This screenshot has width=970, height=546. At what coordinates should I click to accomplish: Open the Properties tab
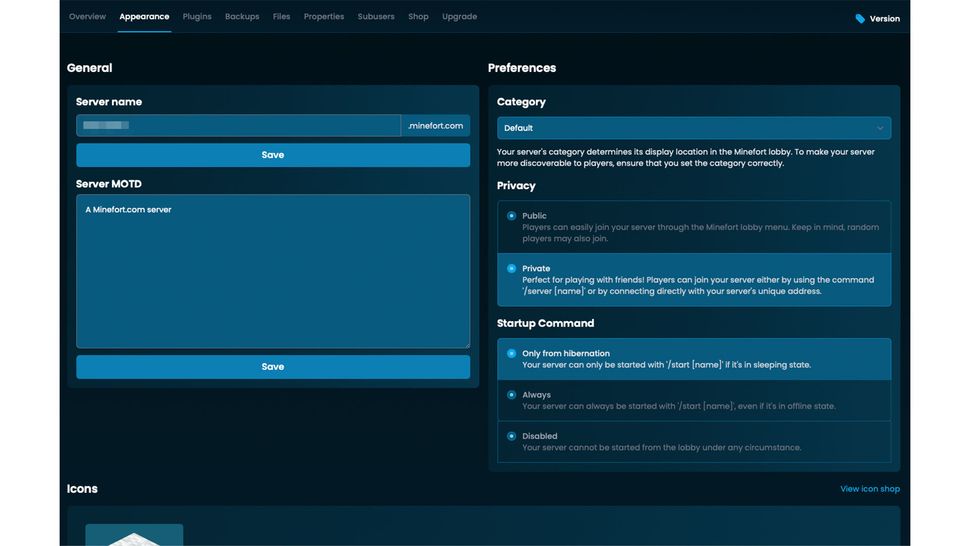point(324,17)
